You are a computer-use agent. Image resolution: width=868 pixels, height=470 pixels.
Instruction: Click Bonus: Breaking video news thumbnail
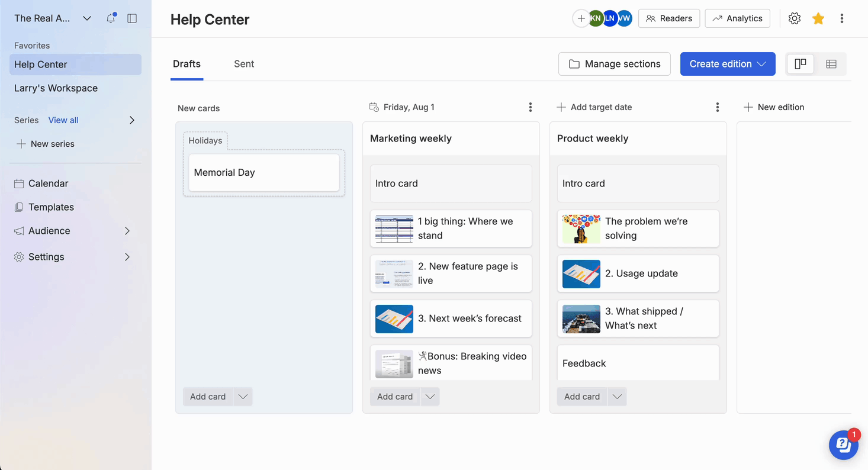394,363
